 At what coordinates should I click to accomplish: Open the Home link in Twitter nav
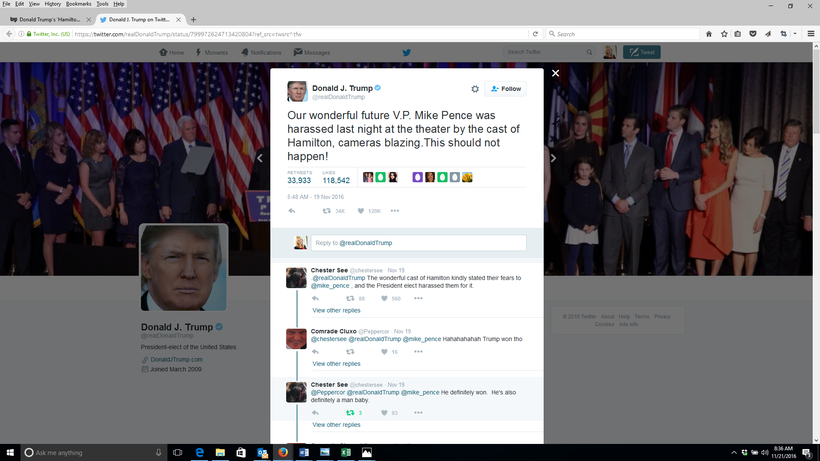172,52
